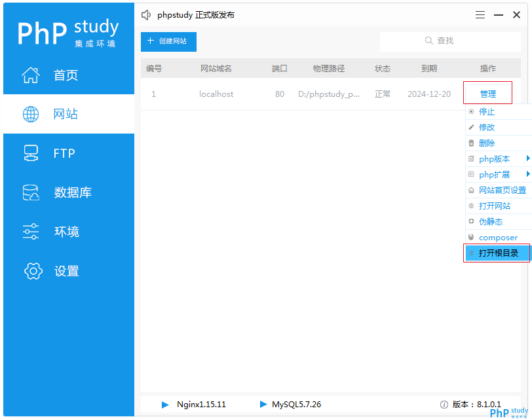Open the php版本 menu entry
This screenshot has width=532, height=419.
point(499,158)
